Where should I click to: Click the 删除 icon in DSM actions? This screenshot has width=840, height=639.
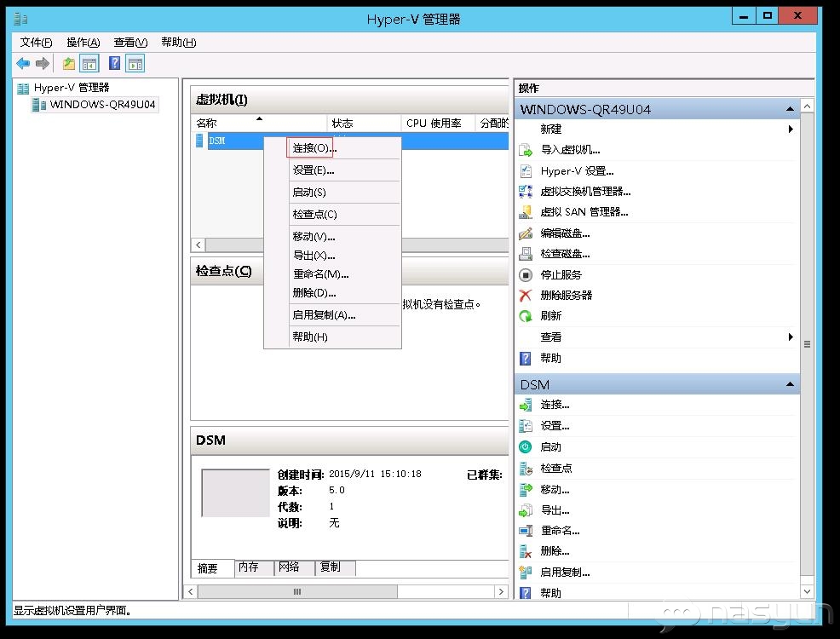(526, 551)
